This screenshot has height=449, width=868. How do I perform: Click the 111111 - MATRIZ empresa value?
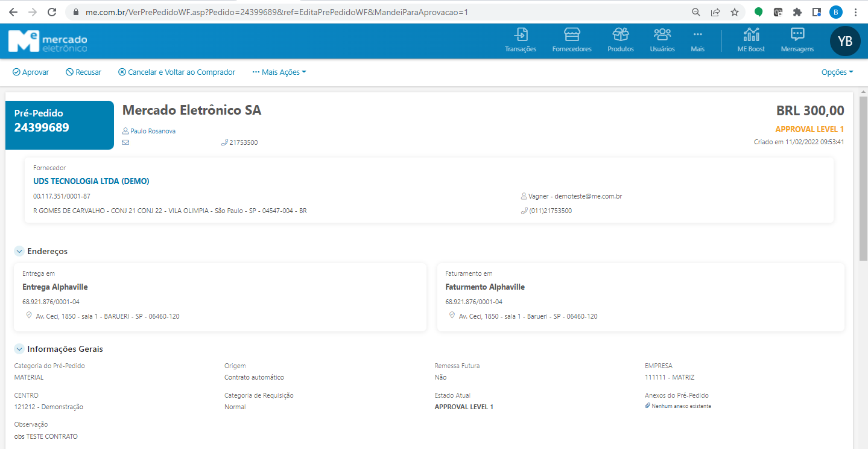point(670,377)
